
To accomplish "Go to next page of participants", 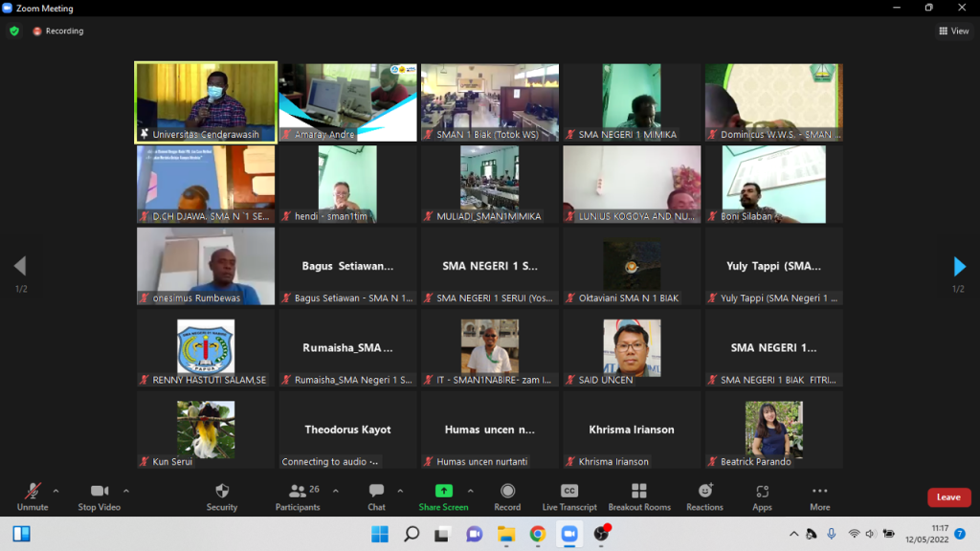I will pyautogui.click(x=959, y=266).
